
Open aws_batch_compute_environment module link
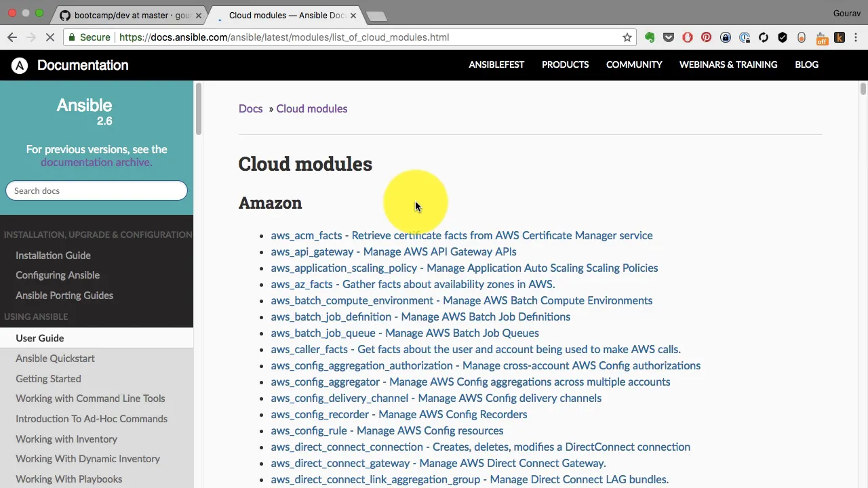(462, 300)
